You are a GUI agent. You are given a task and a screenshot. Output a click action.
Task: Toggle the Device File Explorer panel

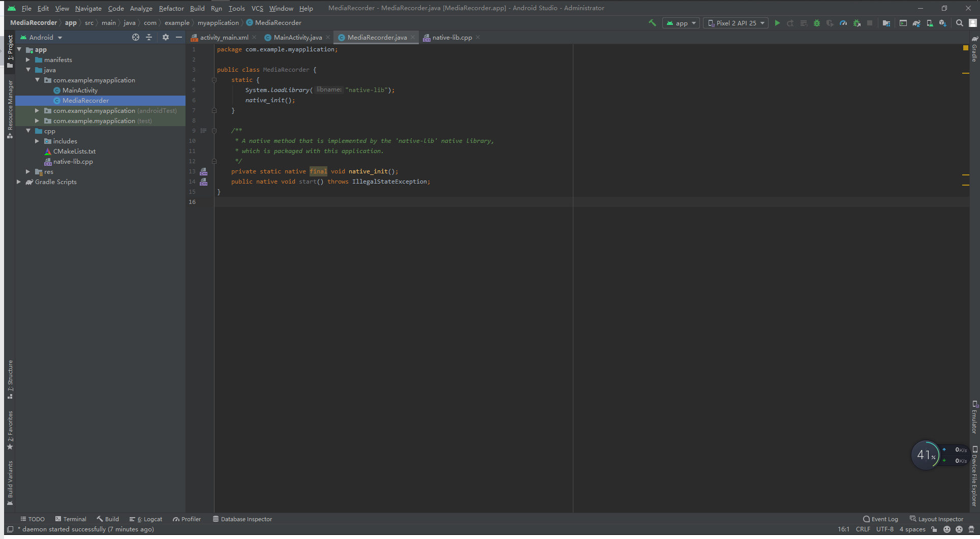pos(974,476)
